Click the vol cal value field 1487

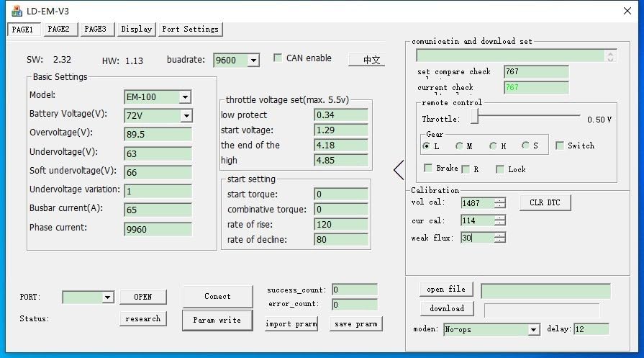click(478, 203)
